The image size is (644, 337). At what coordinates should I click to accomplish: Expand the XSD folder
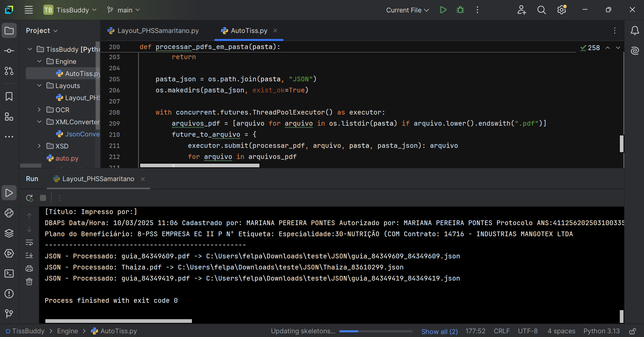[39, 146]
